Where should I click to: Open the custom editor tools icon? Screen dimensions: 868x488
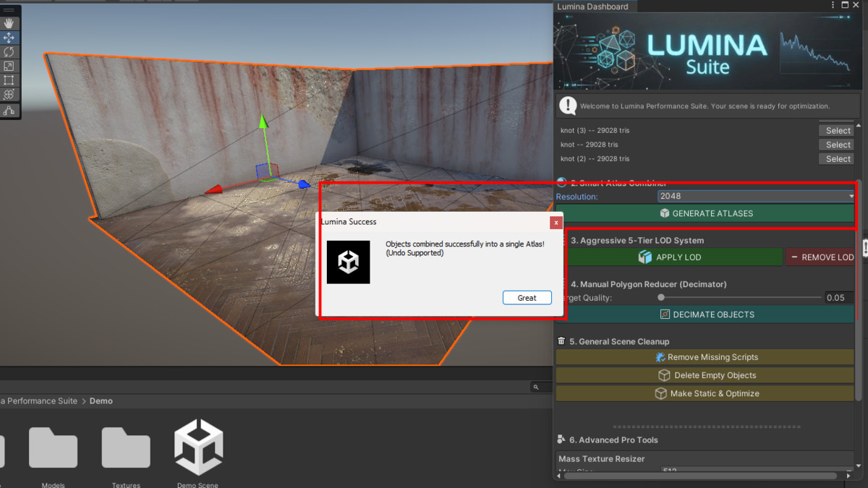click(9, 111)
